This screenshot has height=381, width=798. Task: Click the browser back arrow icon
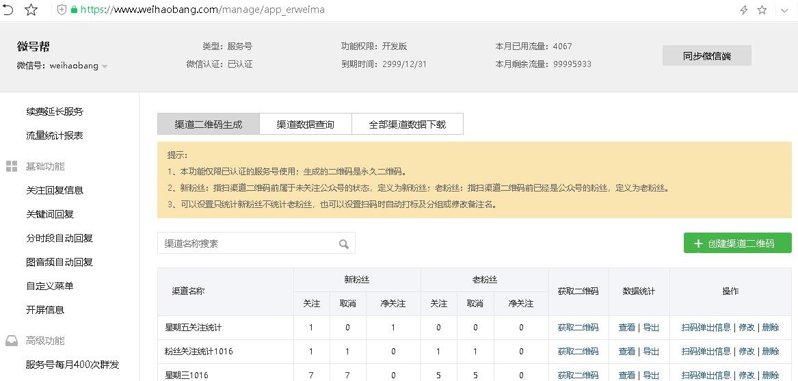pos(8,10)
